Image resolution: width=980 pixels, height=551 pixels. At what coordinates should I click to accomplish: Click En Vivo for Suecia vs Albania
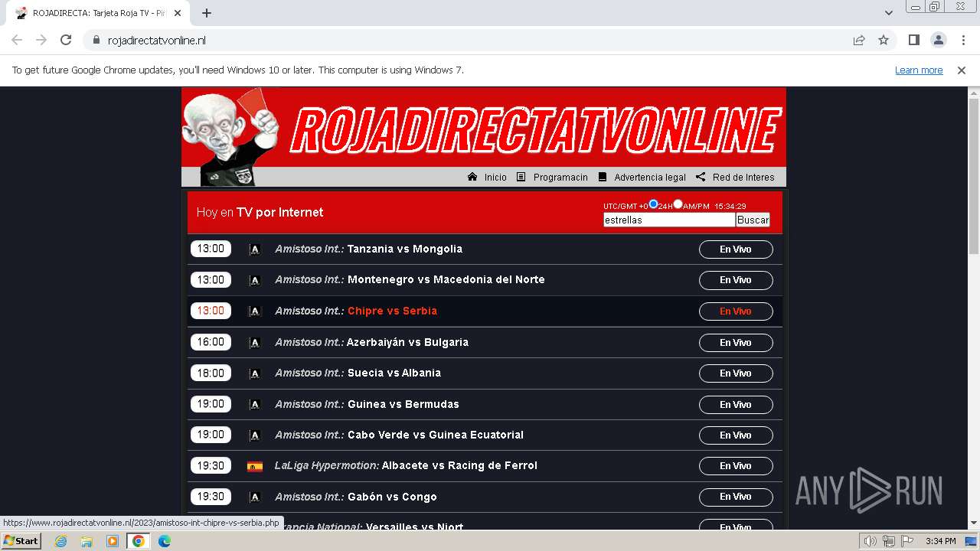coord(736,373)
